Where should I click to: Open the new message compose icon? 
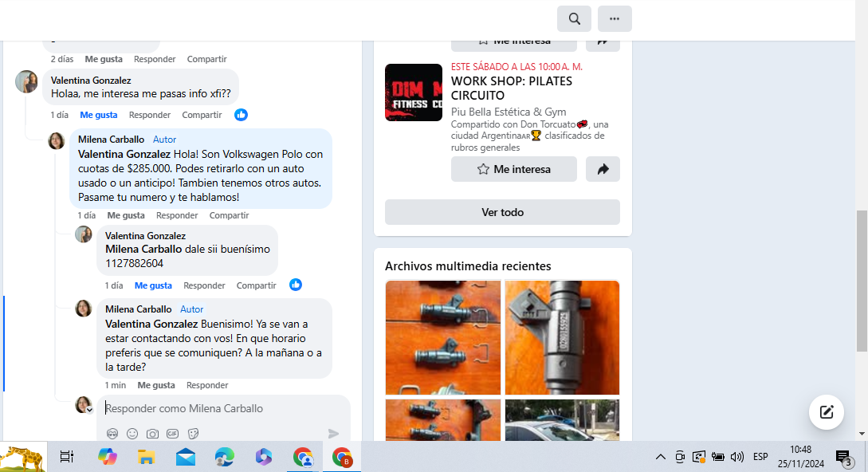tap(826, 412)
